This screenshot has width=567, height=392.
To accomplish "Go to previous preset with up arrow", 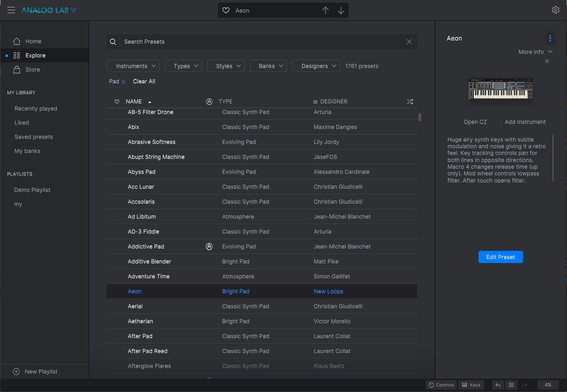I will (325, 11).
